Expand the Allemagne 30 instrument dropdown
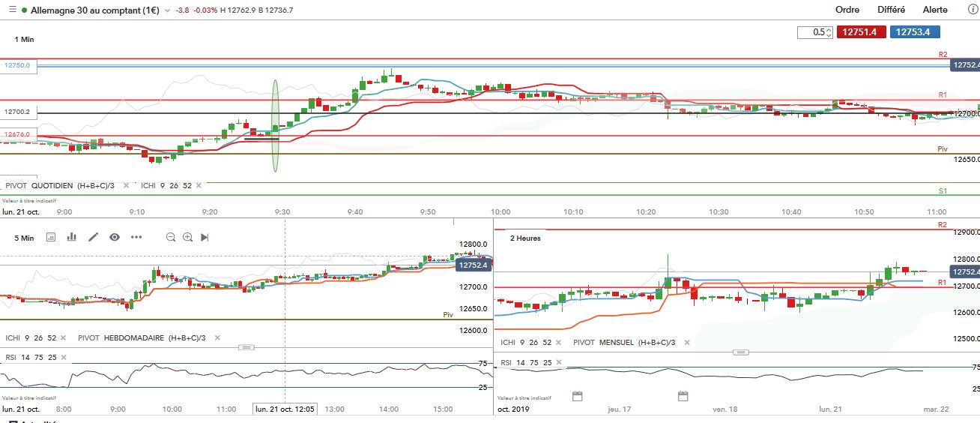Screen dimensions: 980x423 (166, 10)
